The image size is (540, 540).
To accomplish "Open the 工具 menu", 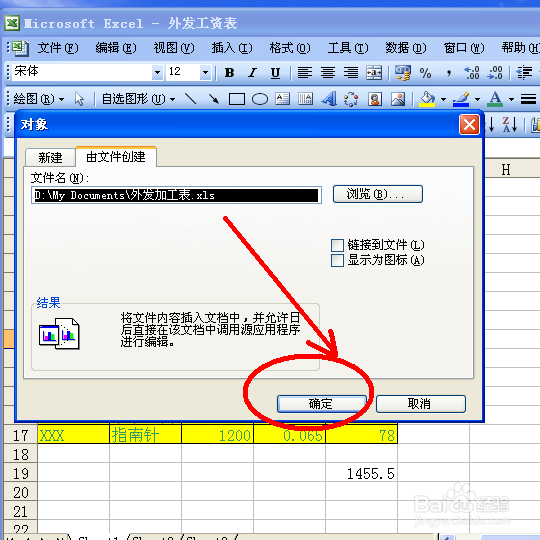I will click(x=348, y=48).
